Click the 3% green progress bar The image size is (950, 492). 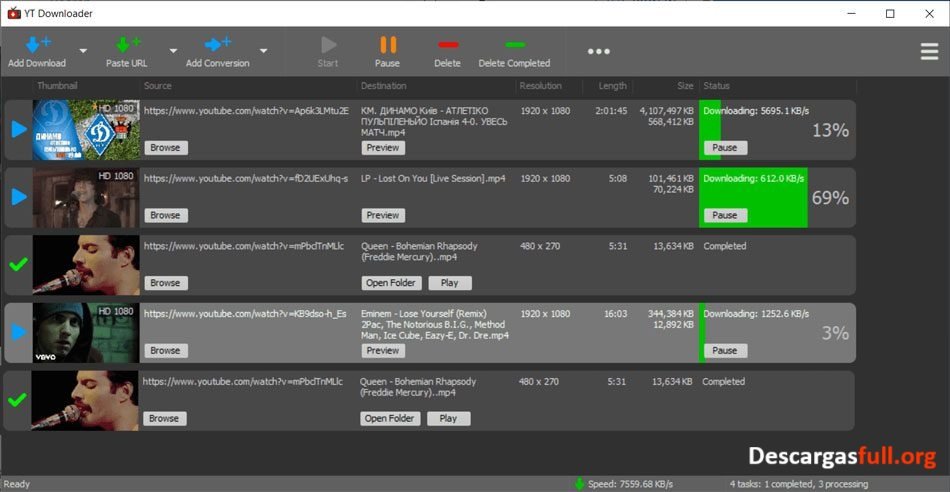pos(702,333)
